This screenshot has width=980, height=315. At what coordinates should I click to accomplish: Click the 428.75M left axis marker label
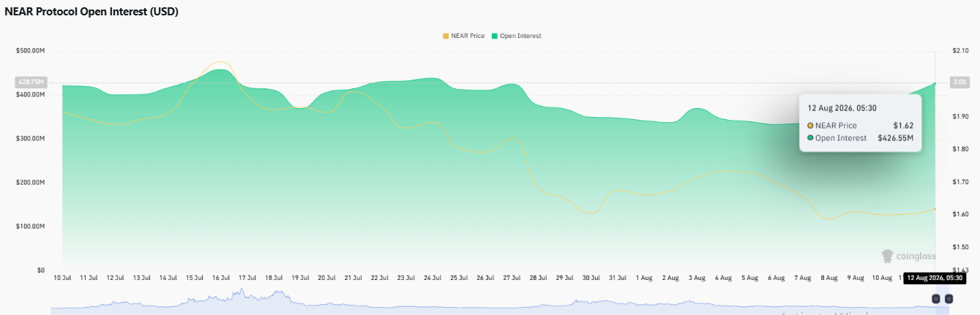pyautogui.click(x=30, y=83)
